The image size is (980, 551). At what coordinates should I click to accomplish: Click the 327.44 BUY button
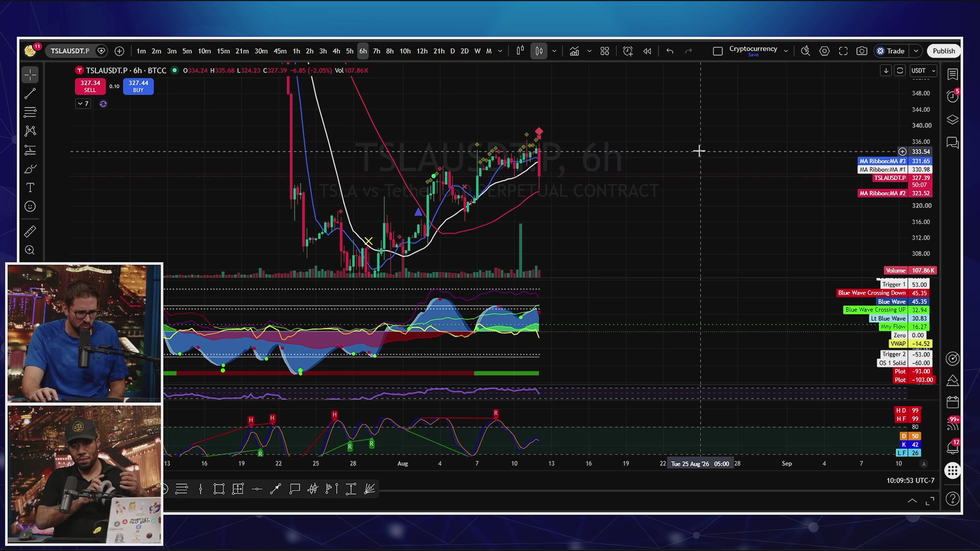(138, 86)
